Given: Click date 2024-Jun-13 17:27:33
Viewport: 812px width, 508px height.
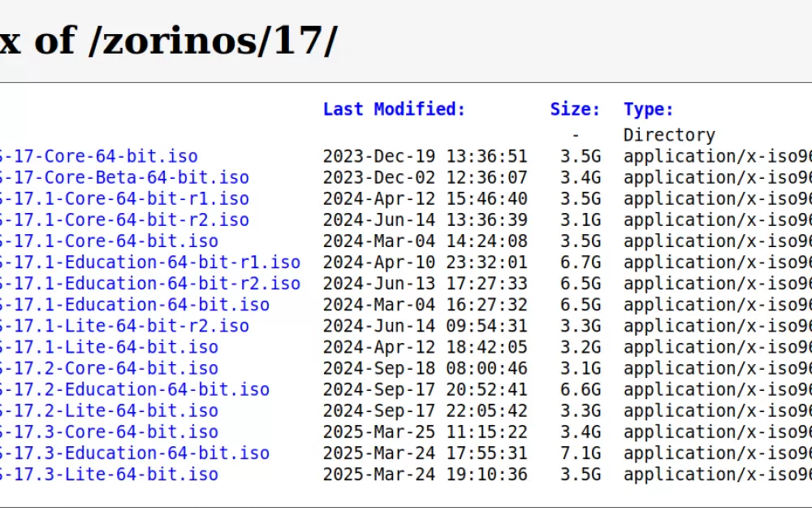Looking at the screenshot, I should tap(425, 284).
